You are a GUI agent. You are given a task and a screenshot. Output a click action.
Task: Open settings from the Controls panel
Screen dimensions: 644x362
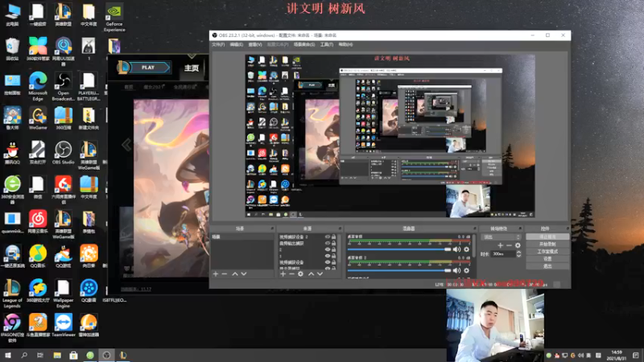(x=547, y=259)
